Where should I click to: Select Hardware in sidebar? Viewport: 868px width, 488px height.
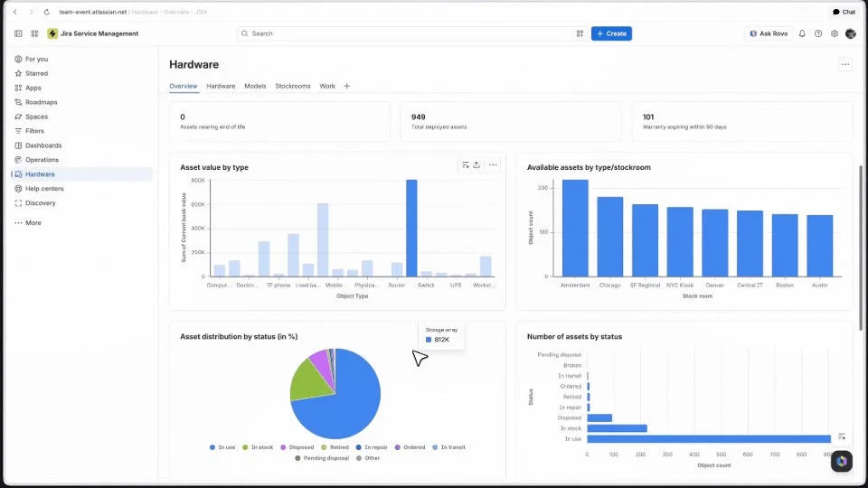[82, 174]
